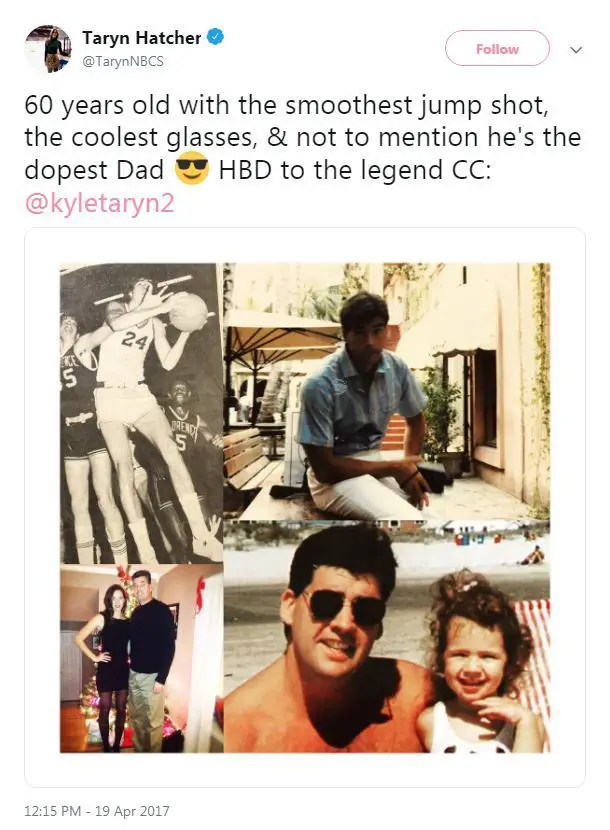This screenshot has height=830, width=610.
Task: Open the 12:15 PM - 19 Apr 2017 timestamp
Action: (x=97, y=810)
